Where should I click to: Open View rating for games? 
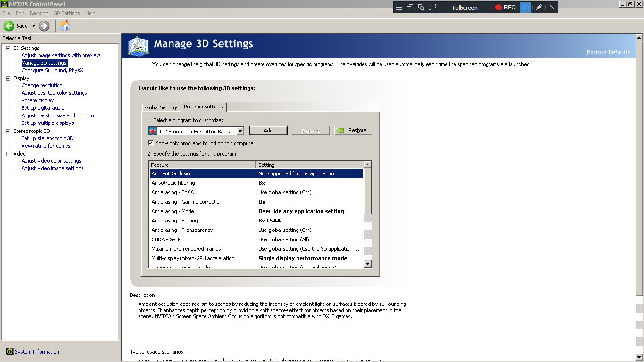(46, 146)
